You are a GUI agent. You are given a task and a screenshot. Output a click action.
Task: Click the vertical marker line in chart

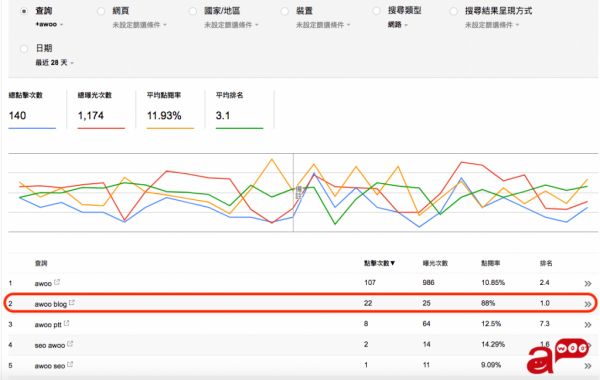coord(293,192)
